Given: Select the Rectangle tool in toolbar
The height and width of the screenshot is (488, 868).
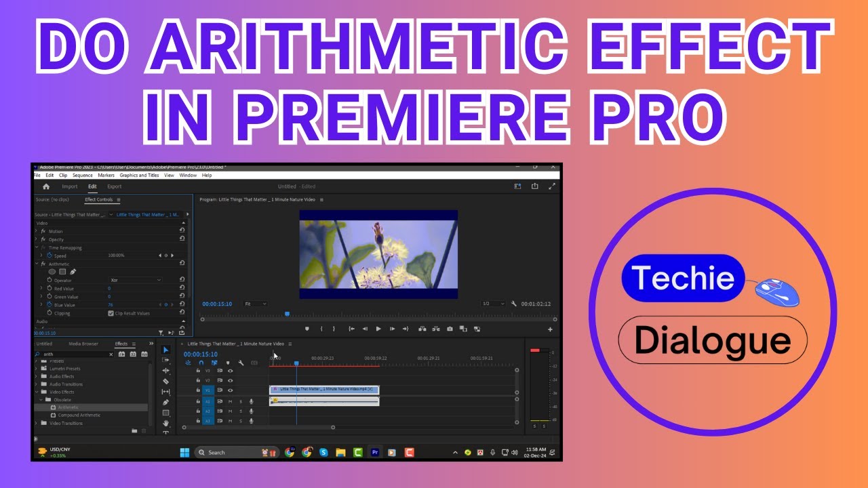Looking at the screenshot, I should point(166,413).
